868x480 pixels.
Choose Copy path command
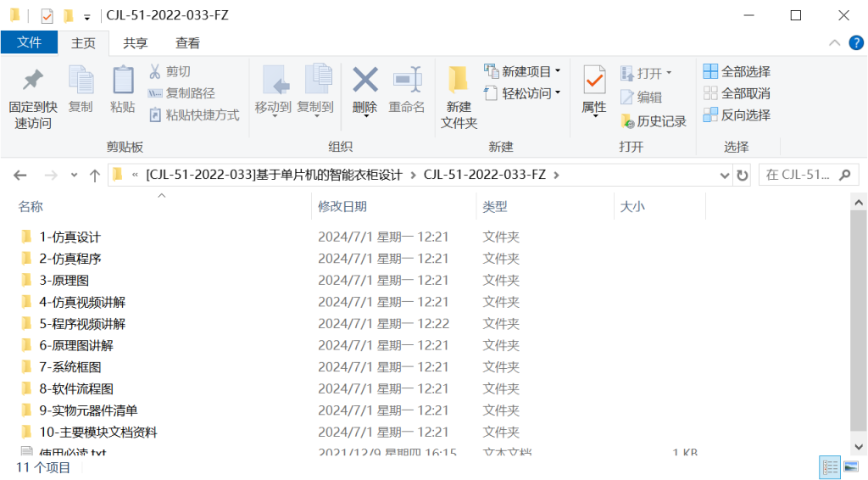tap(181, 93)
